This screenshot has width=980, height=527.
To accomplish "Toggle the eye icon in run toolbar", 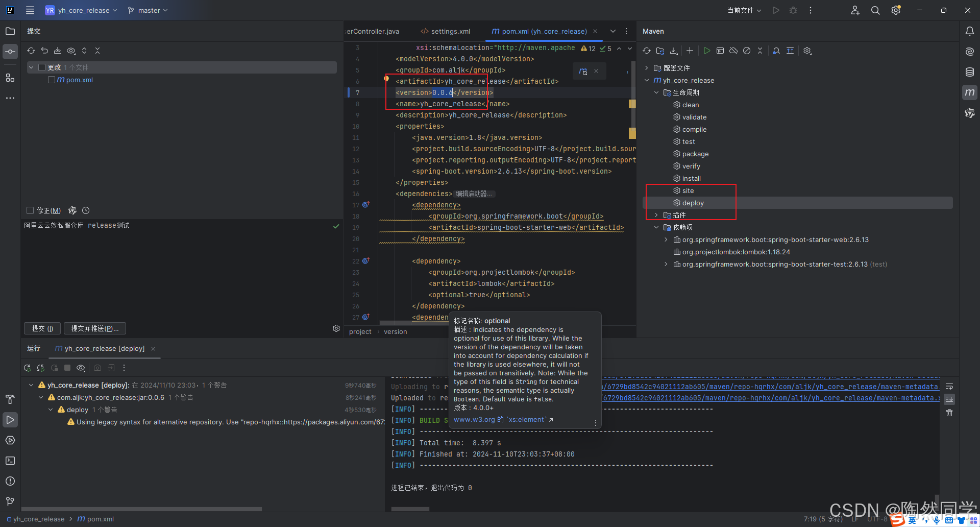I will tap(81, 368).
